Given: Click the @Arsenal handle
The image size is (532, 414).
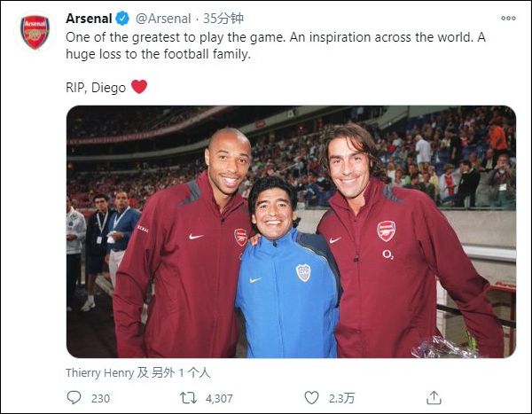Looking at the screenshot, I should 163,19.
